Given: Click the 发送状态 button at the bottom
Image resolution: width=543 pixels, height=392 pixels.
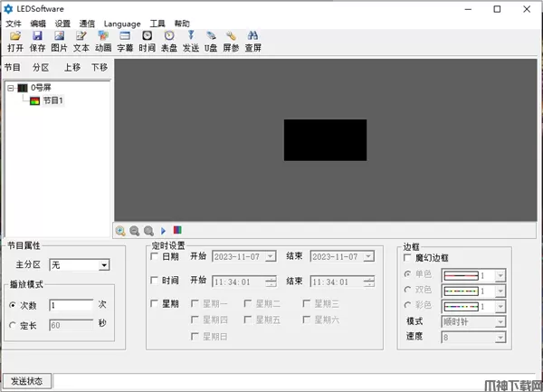Looking at the screenshot, I should (x=27, y=381).
